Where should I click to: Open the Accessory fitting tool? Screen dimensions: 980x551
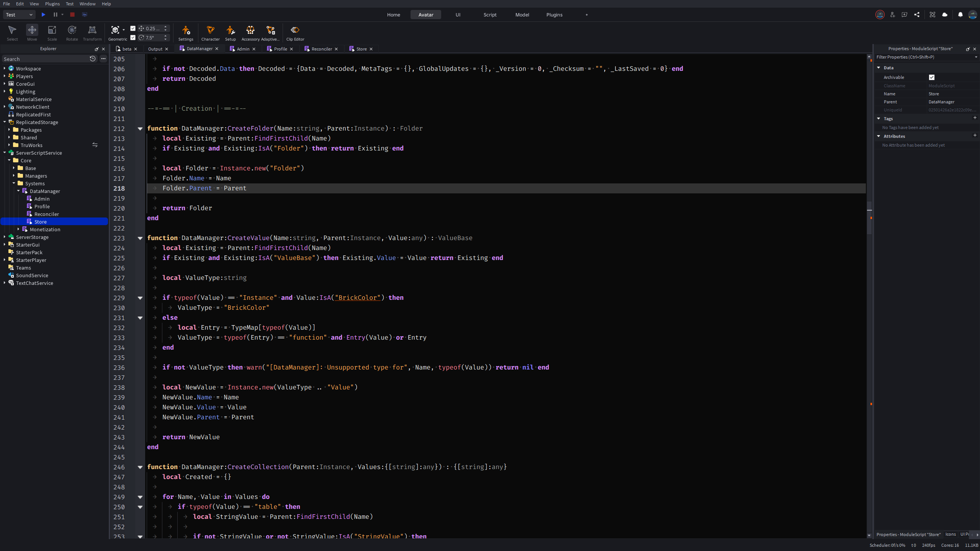[x=250, y=33]
